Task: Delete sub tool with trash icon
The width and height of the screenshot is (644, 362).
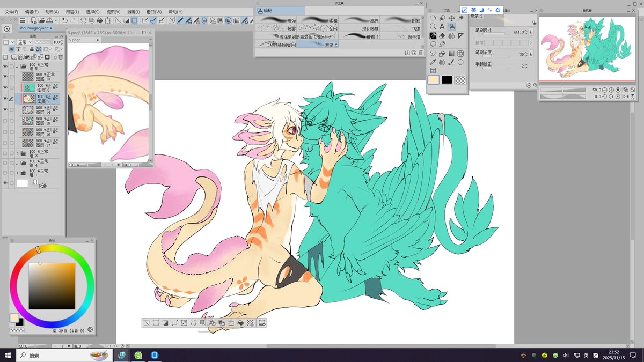Action: (x=420, y=53)
